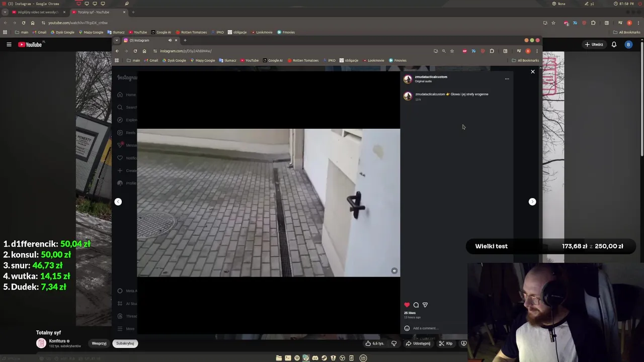Close the Instagram post overlay
This screenshot has width=644, height=362.
[533, 71]
